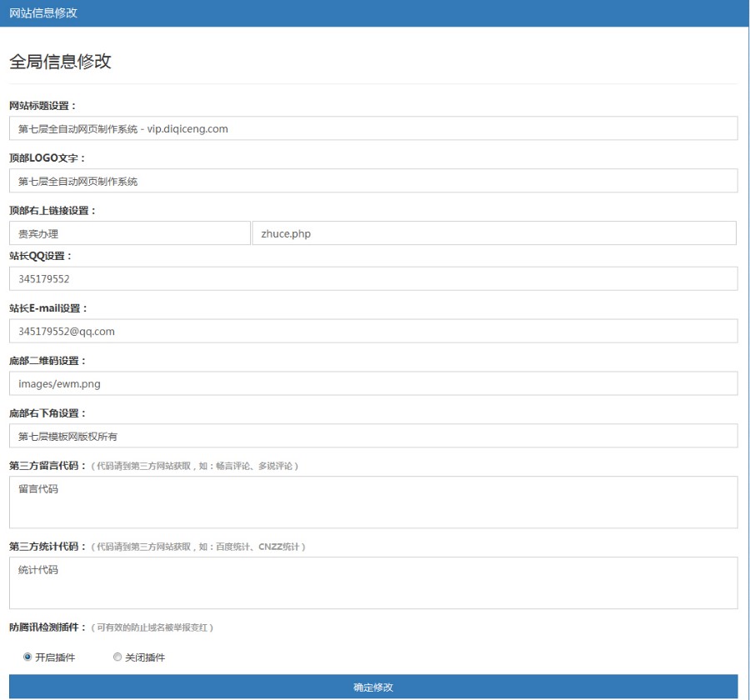Select the bottom QR code path field

[373, 383]
